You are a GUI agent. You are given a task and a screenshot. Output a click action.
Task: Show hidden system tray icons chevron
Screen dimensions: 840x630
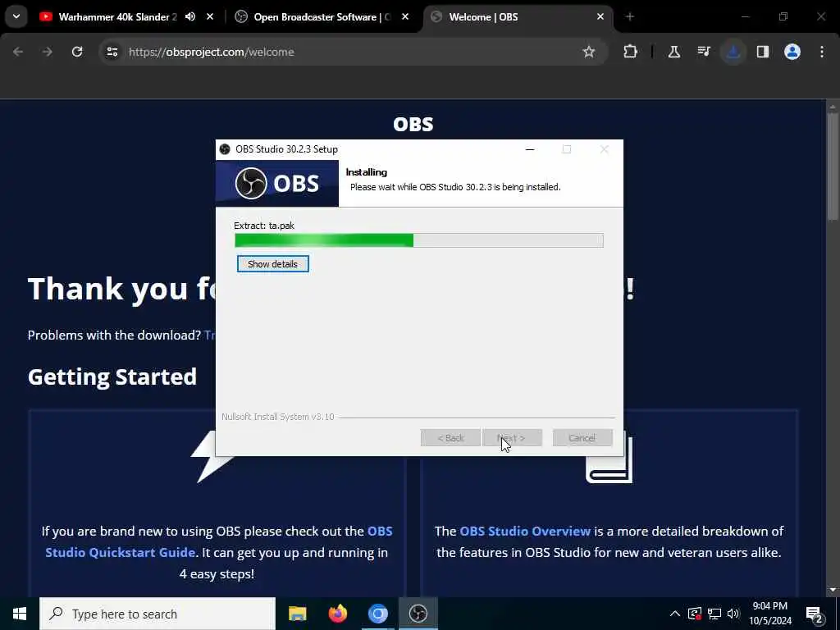tap(675, 614)
